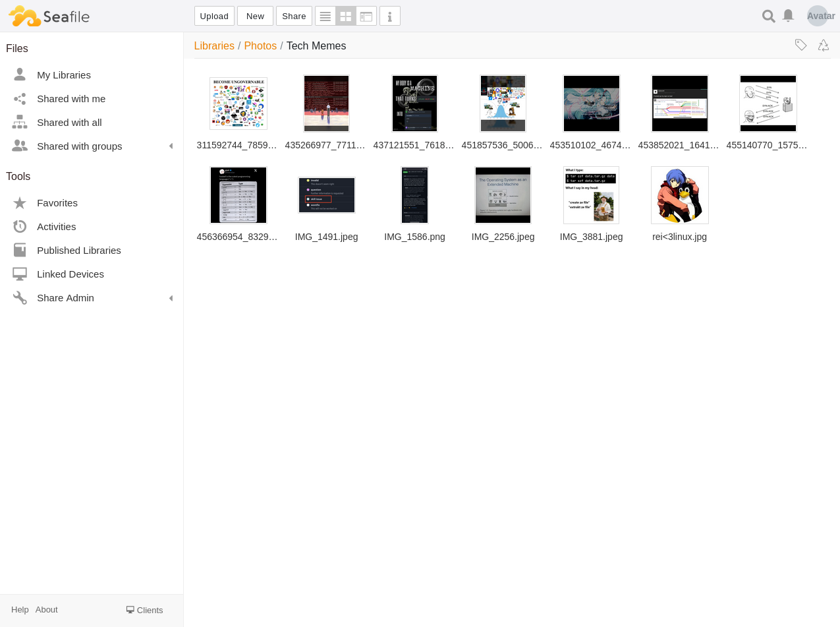The image size is (840, 627).
Task: Show folder details info icon
Action: click(x=390, y=16)
